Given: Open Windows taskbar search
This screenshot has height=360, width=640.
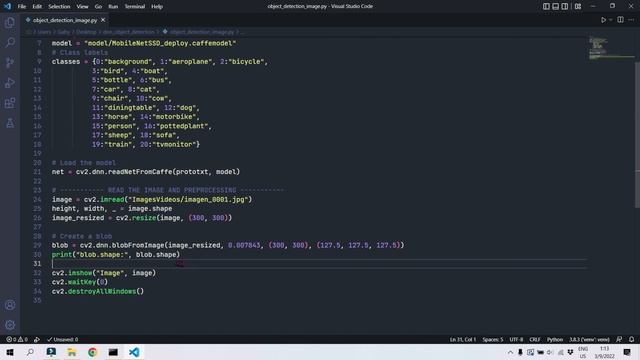Looking at the screenshot, I should coord(30,352).
